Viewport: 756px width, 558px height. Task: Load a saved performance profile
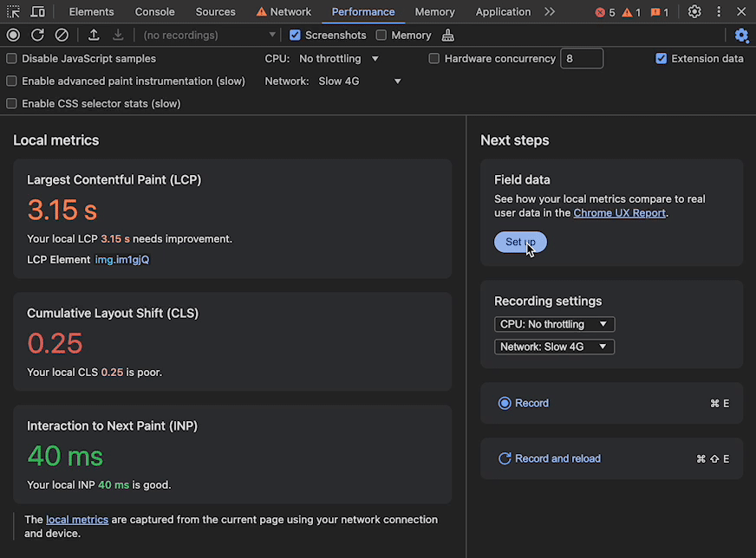[94, 35]
